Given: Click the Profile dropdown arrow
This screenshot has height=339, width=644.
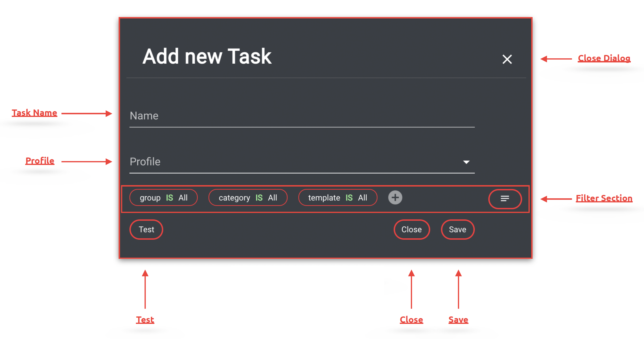Looking at the screenshot, I should 466,162.
